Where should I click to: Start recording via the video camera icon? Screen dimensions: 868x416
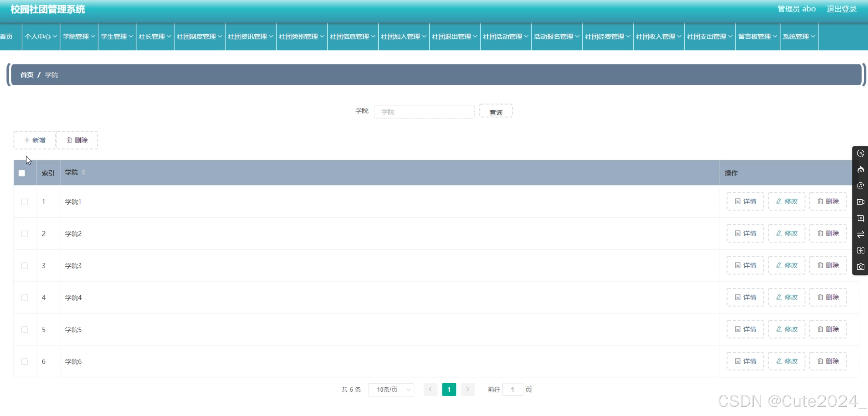[860, 201]
